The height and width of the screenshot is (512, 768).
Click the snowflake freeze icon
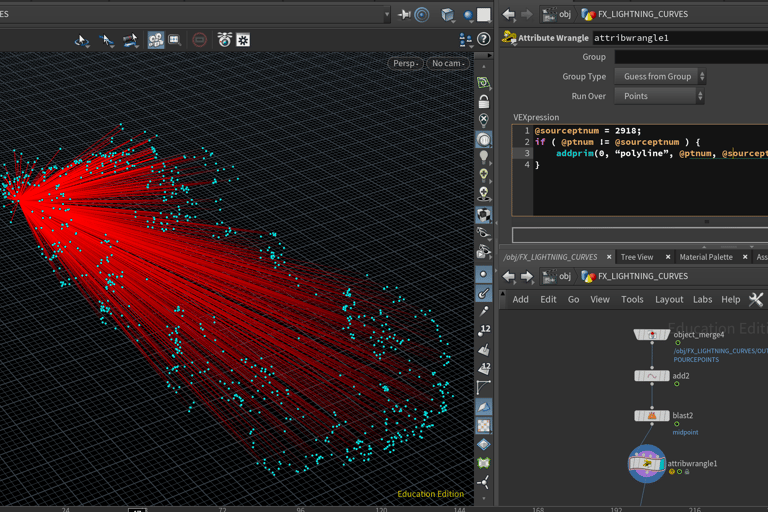tap(243, 40)
